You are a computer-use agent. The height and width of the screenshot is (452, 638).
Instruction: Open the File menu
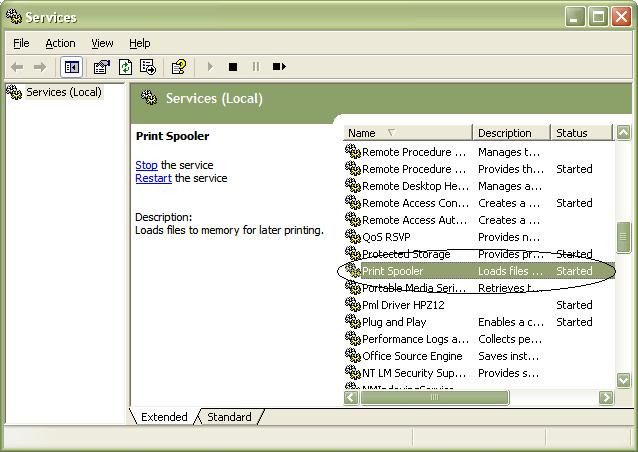21,43
